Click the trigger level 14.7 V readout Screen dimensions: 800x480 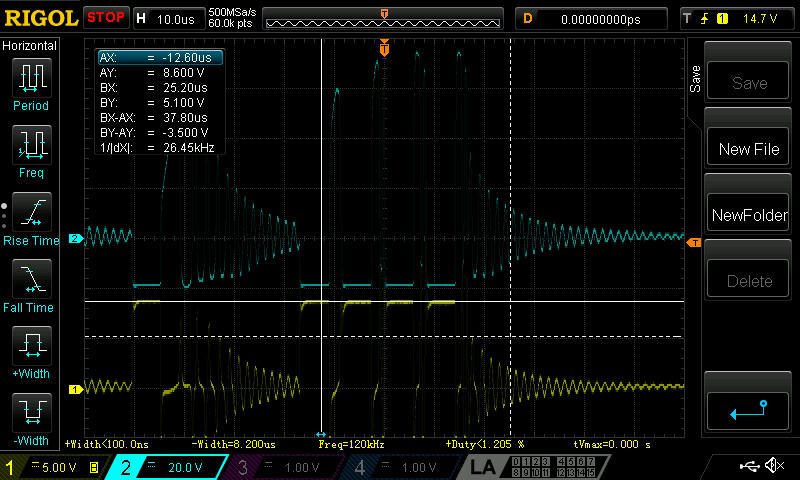pos(760,19)
